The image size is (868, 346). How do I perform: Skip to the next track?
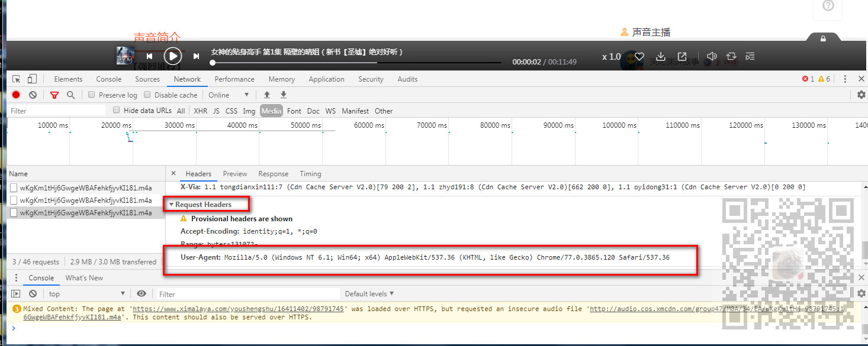pyautogui.click(x=196, y=56)
